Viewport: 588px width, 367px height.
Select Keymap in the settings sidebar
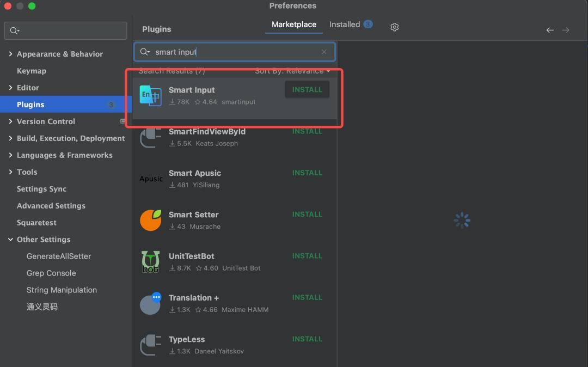pyautogui.click(x=32, y=71)
